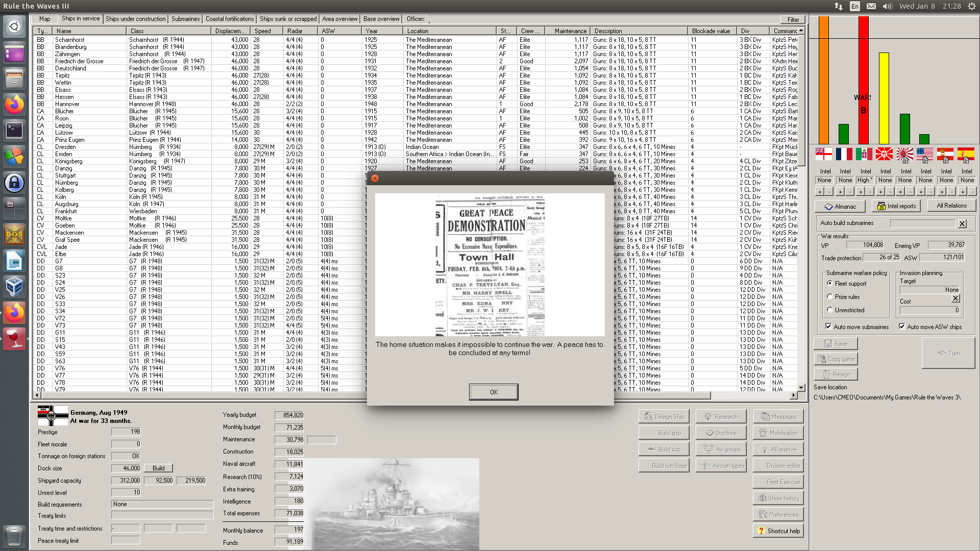Click the French tricolor flag

[844, 154]
